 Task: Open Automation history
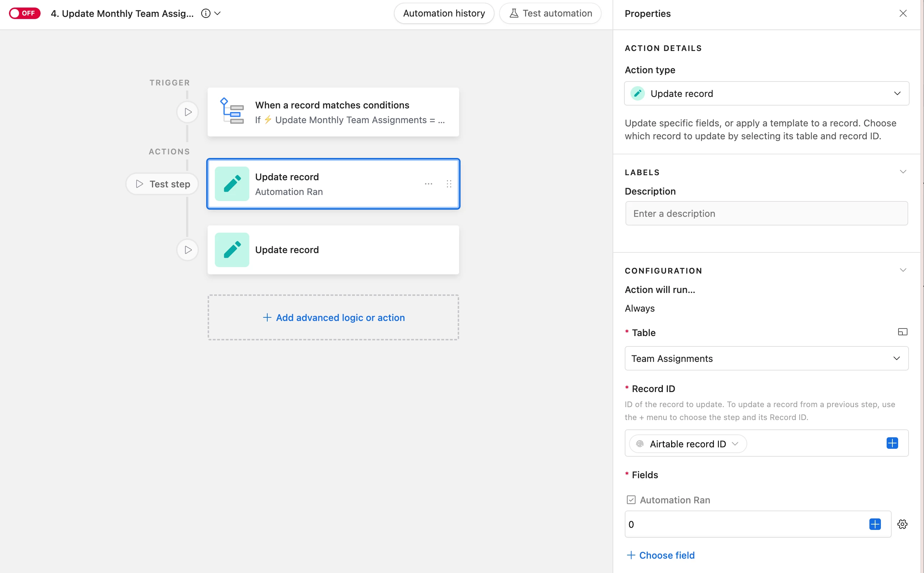tap(444, 13)
